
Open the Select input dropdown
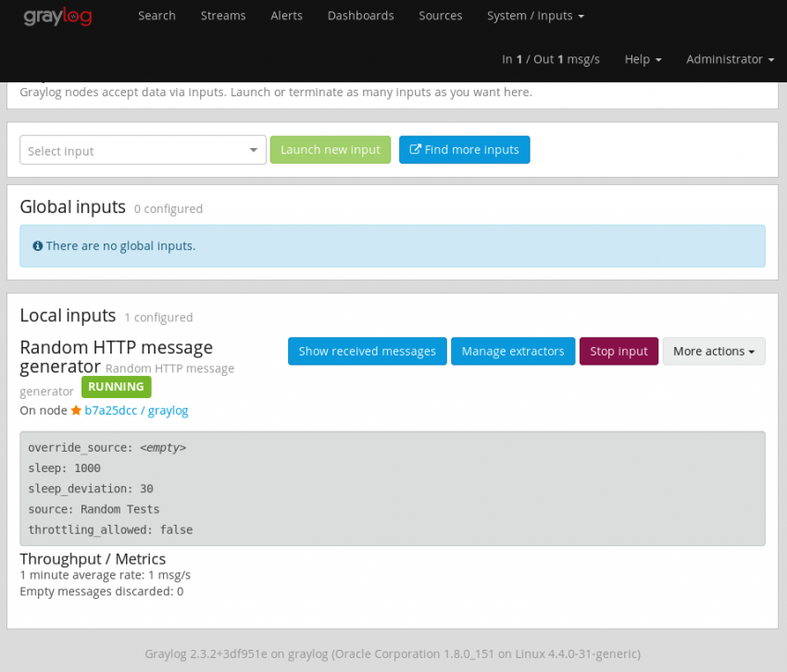143,149
